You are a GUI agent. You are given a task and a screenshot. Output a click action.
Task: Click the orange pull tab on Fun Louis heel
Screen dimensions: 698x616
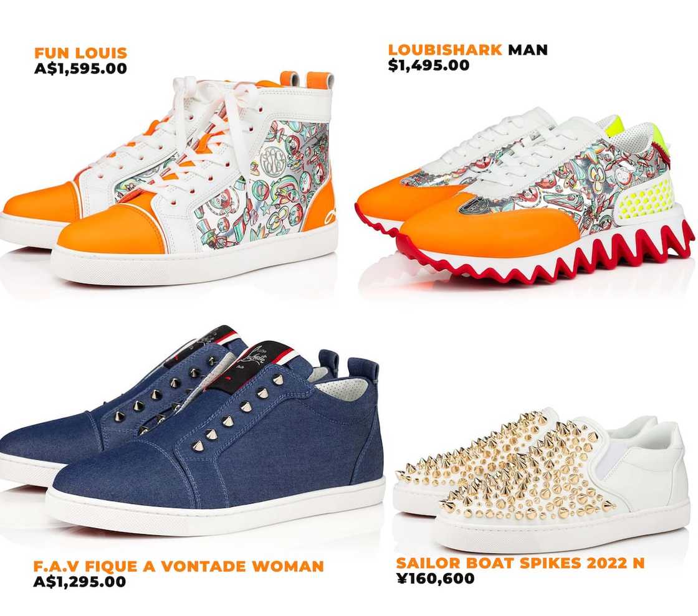point(320,80)
